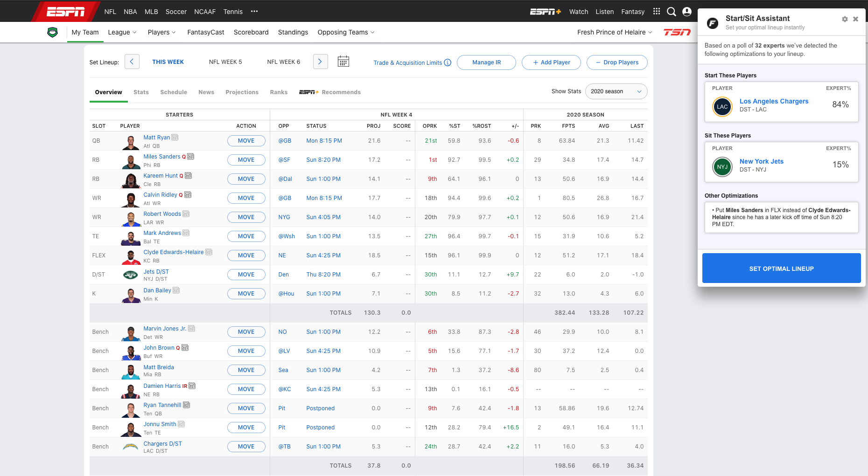Viewport: 868px width, 476px height.
Task: Go to the Scoreboard page
Action: pyautogui.click(x=251, y=32)
